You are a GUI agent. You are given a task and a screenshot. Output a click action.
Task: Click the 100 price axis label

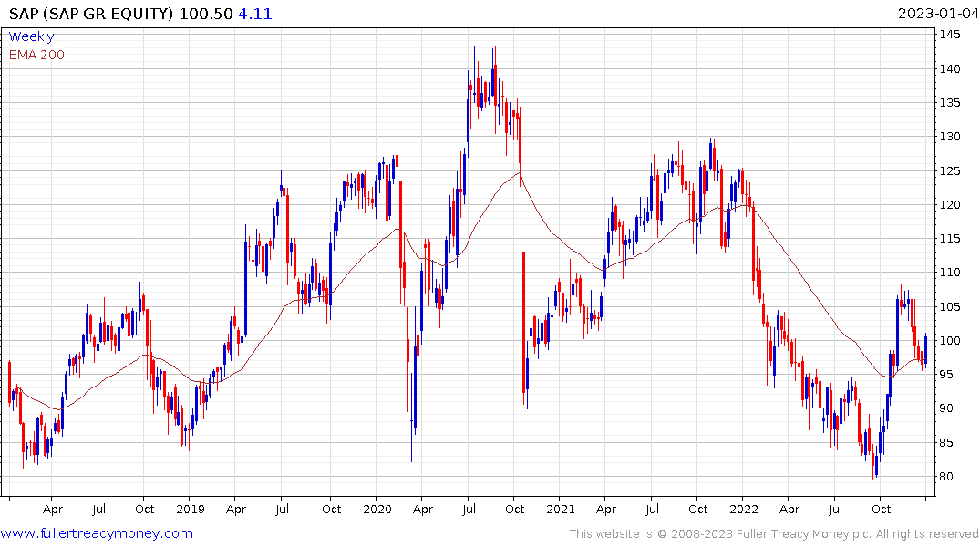[x=950, y=340]
